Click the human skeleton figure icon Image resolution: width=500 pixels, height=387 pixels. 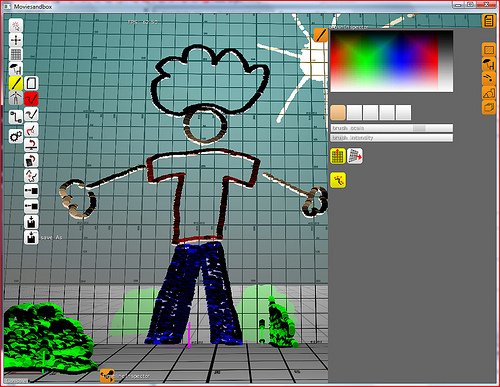[x=16, y=98]
